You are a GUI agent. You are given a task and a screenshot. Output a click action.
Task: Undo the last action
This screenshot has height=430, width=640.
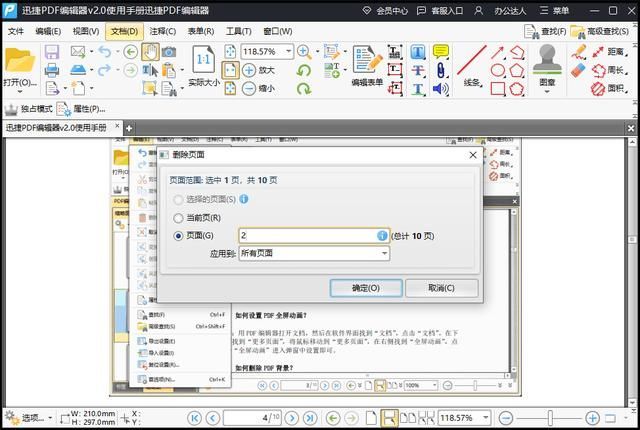[x=104, y=52]
